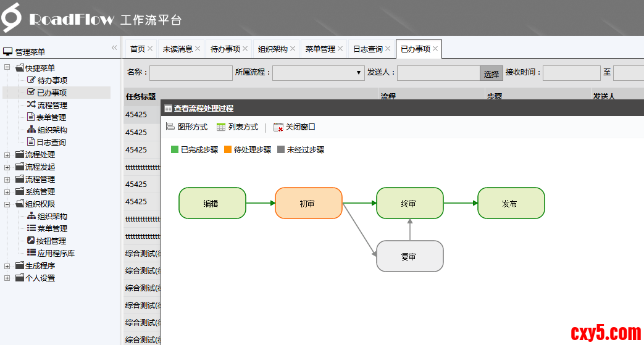Image resolution: width=644 pixels, height=345 pixels.
Task: Expand the 系统管理 tree node
Action: (7, 192)
